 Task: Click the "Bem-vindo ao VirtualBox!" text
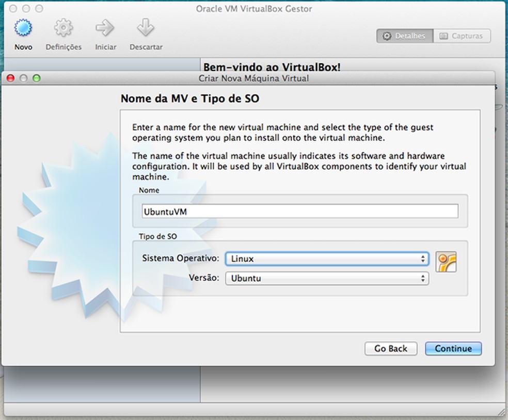coord(272,67)
